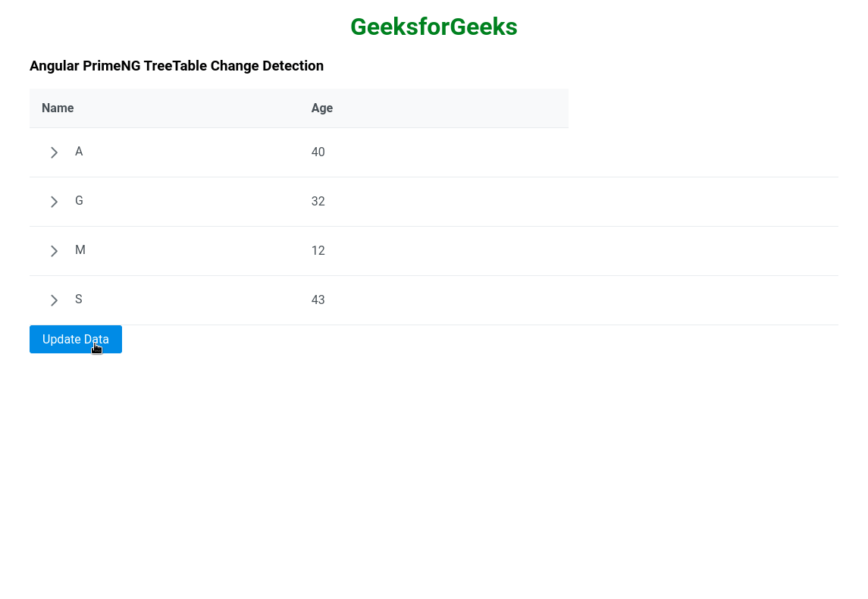Click the Age column header
Image resolution: width=868 pixels, height=599 pixels.
[x=322, y=108]
